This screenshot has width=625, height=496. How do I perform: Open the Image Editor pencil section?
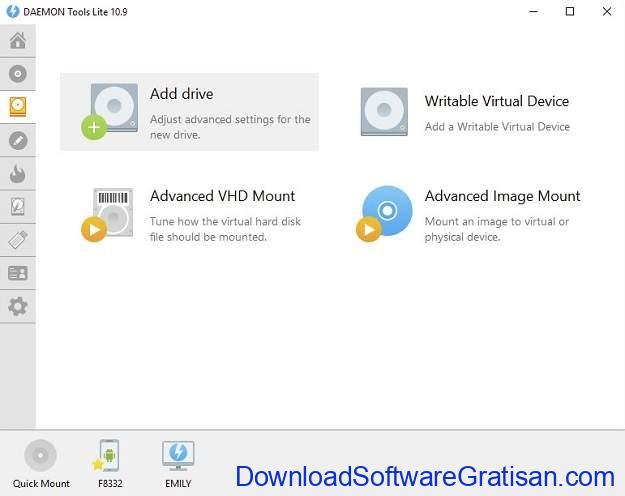[x=18, y=140]
